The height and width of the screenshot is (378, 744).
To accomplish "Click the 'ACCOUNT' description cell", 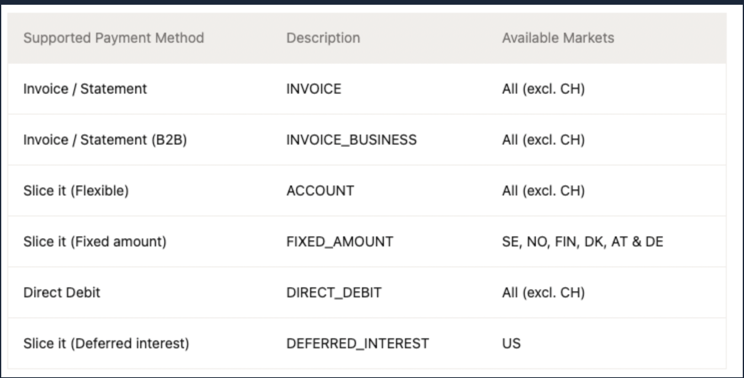I will click(x=320, y=190).
